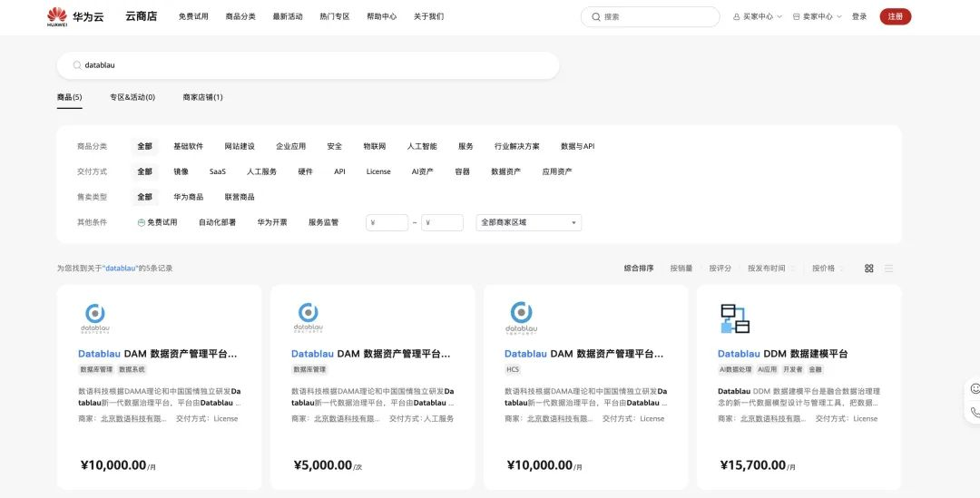
Task: Open the smiley feedback icon at right edge
Action: (975, 388)
